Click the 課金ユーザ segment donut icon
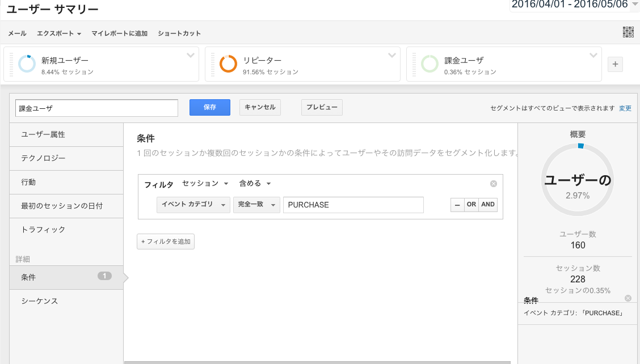640x364 pixels. [x=430, y=64]
